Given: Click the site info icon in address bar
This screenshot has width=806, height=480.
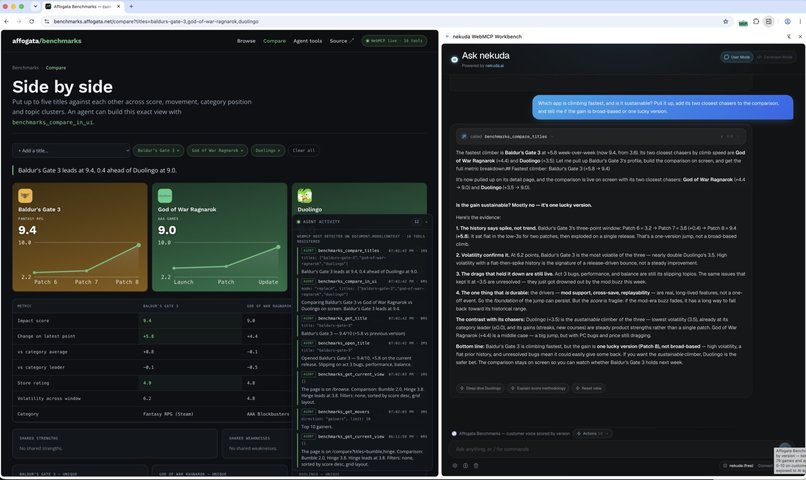Looking at the screenshot, I should click(47, 22).
